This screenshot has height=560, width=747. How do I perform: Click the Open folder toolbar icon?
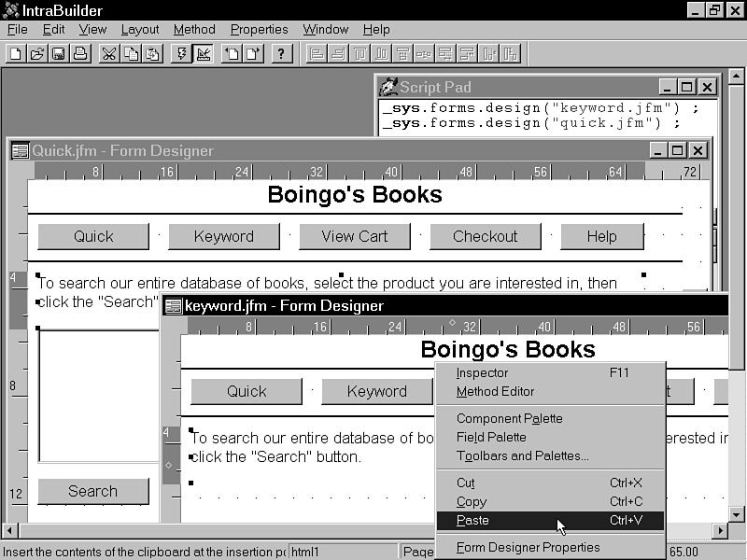[x=36, y=53]
